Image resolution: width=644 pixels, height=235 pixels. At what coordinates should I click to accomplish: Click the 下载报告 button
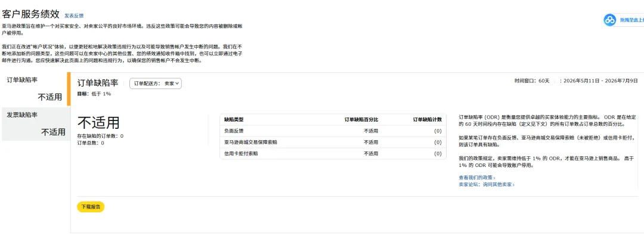coord(91,206)
